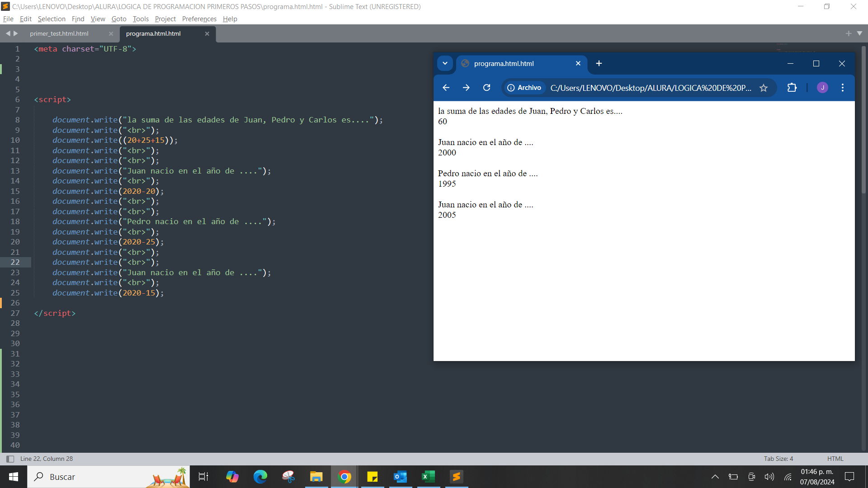
Task: Bookmark this page with star icon
Action: (764, 88)
